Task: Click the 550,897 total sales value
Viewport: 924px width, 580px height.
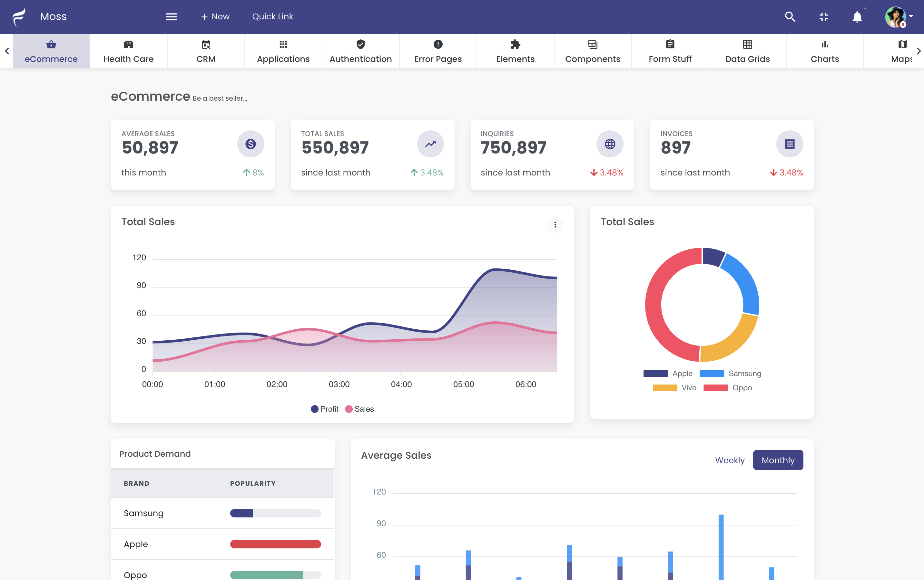Action: 335,148
